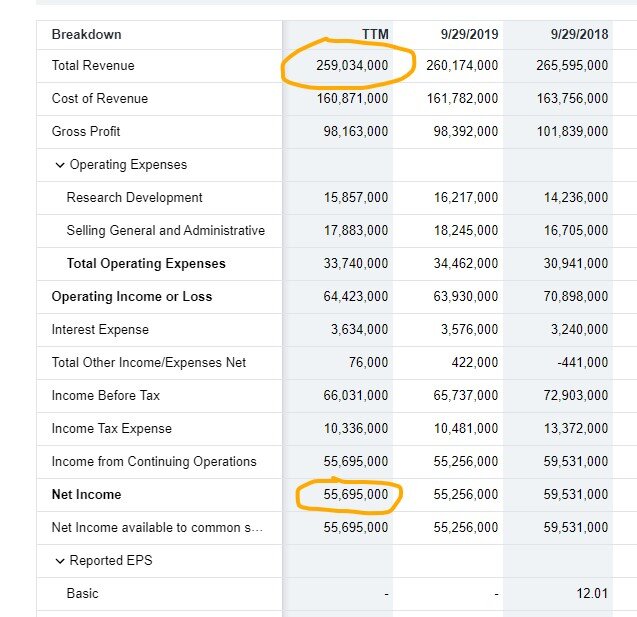The width and height of the screenshot is (637, 617).
Task: Select the 9/29/2018 column header
Action: point(579,35)
